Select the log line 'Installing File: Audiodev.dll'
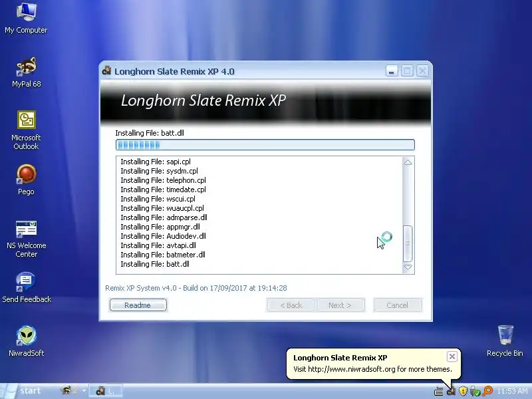The height and width of the screenshot is (399, 532). click(x=163, y=236)
